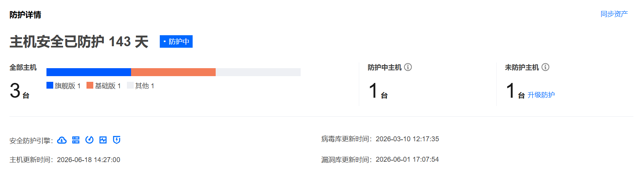The image size is (644, 178).
Task: Click the gray 其他 bar segment
Action: [x=258, y=72]
